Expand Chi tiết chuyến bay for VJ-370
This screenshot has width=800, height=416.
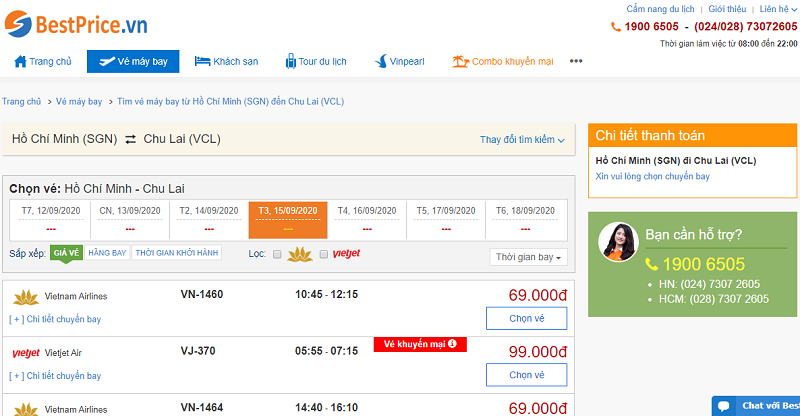click(55, 376)
